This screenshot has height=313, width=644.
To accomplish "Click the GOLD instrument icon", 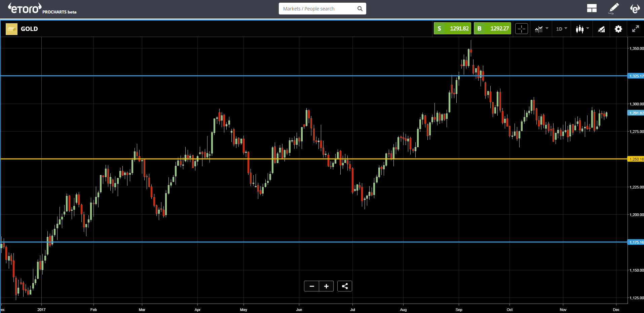I will click(11, 29).
